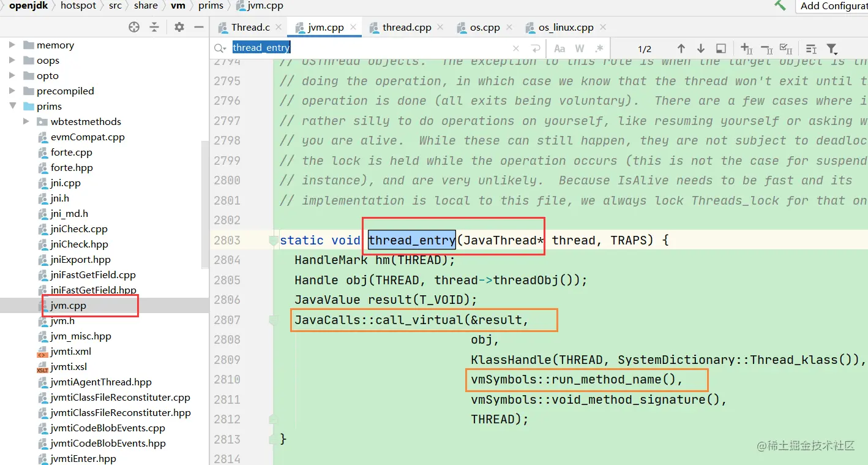Click the hotspot breadcrumb
868x465 pixels.
coord(78,6)
